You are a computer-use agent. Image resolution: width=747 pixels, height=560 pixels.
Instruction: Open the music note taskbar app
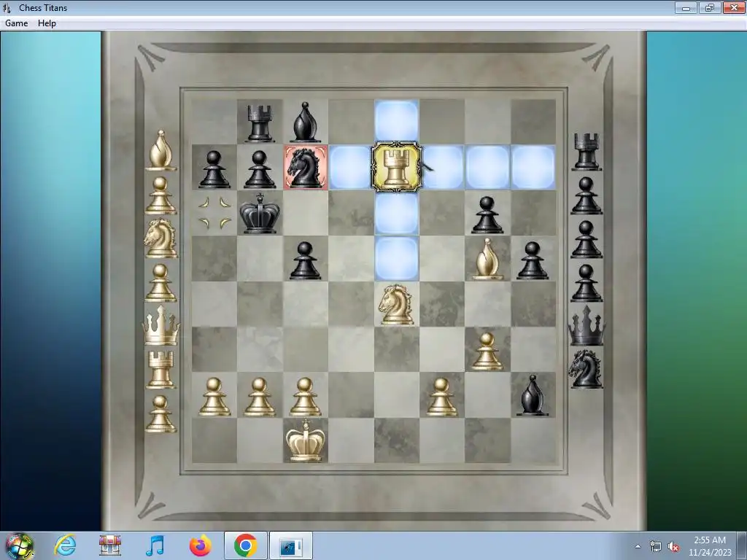pyautogui.click(x=155, y=545)
